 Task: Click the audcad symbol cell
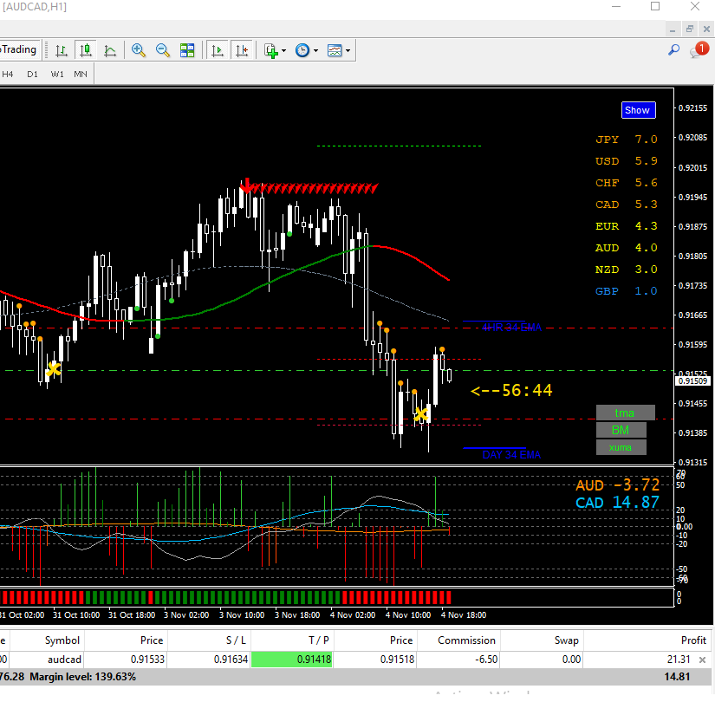pos(47,660)
